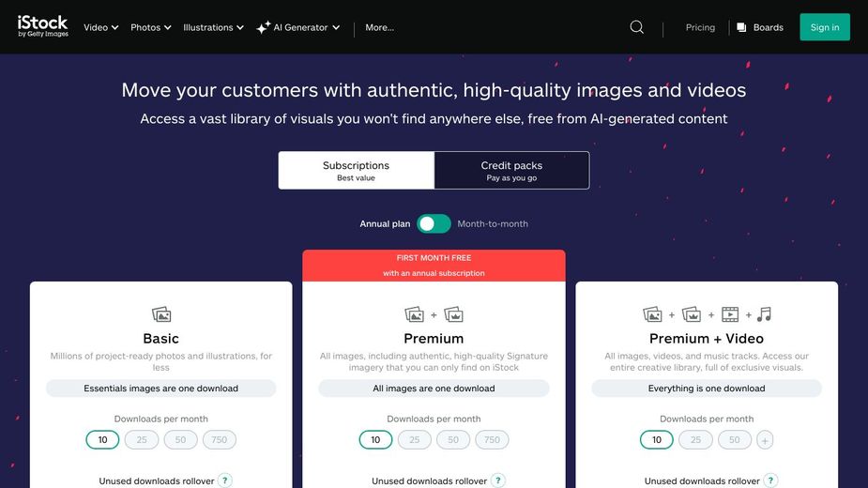868x488 pixels.
Task: Click the Boards icon in header
Action: (741, 27)
